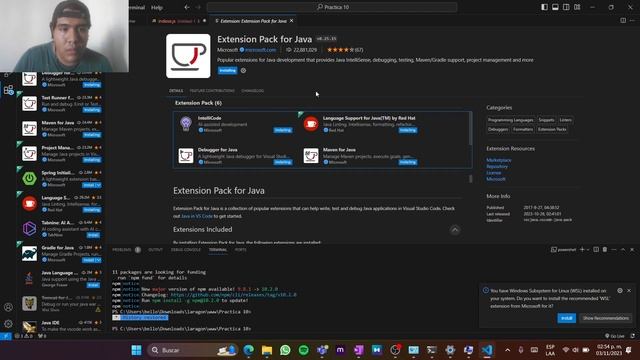This screenshot has width=640, height=360.
Task: Open the customize layout icon
Action: [x=577, y=7]
